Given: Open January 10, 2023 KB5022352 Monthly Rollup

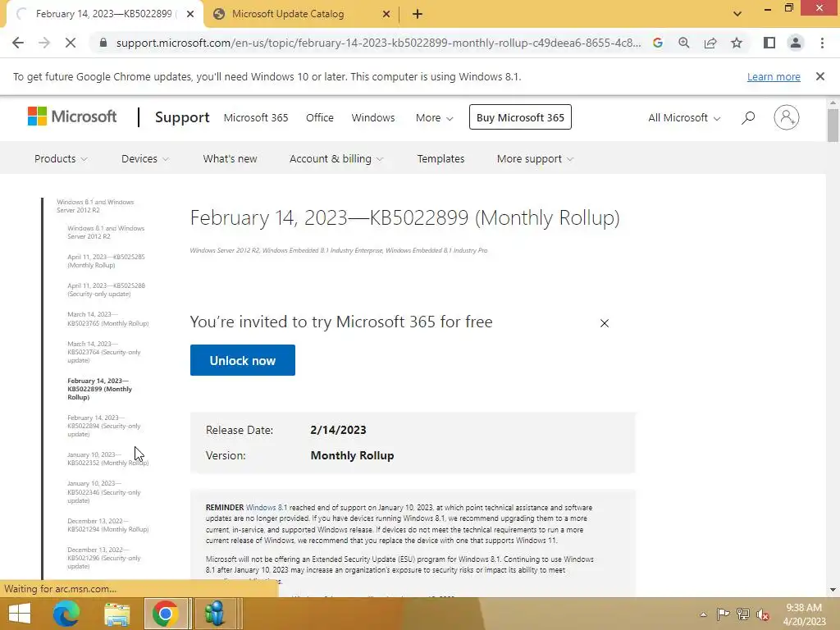Looking at the screenshot, I should (107, 459).
